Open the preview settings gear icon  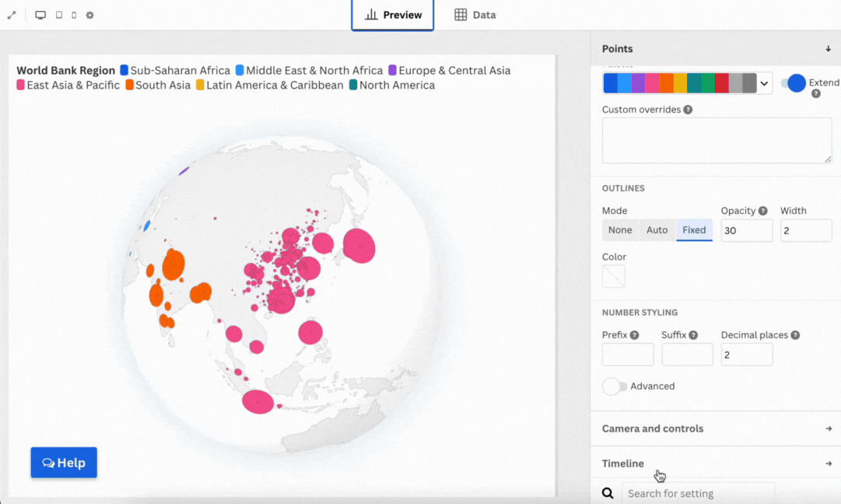pos(89,15)
